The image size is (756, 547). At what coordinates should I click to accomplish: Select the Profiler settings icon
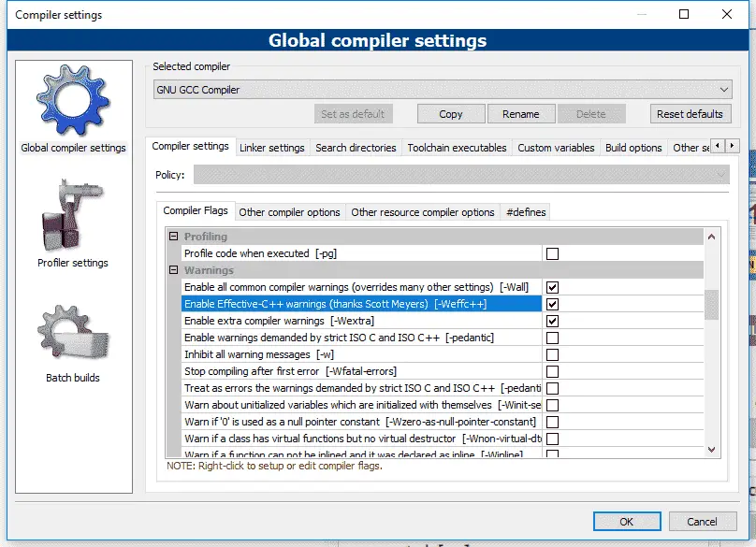[73, 216]
